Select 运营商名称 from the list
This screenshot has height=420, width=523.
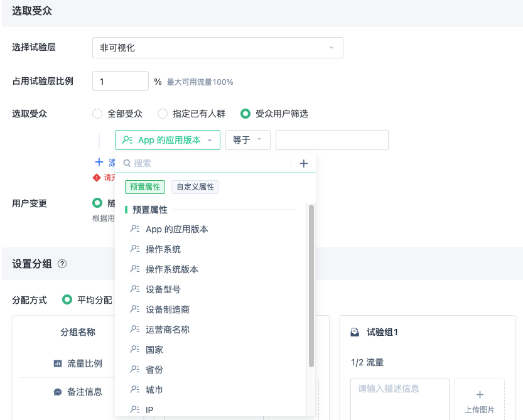[168, 330]
